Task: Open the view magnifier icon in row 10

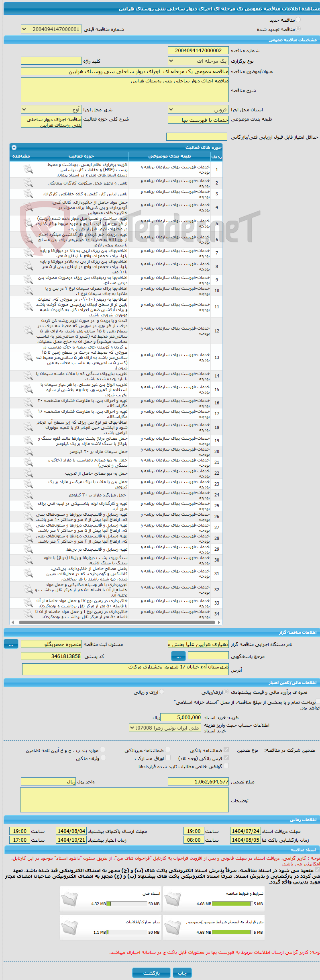Action: 28,291
